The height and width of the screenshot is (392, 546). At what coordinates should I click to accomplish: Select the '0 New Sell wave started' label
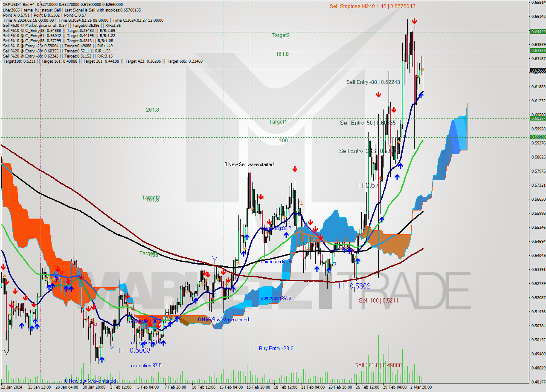coord(249,164)
